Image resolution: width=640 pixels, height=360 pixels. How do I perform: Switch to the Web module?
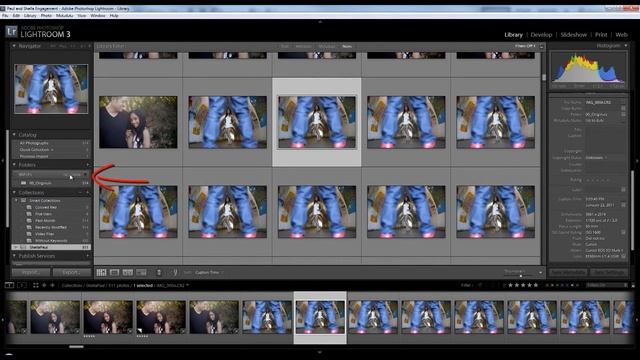tap(621, 35)
